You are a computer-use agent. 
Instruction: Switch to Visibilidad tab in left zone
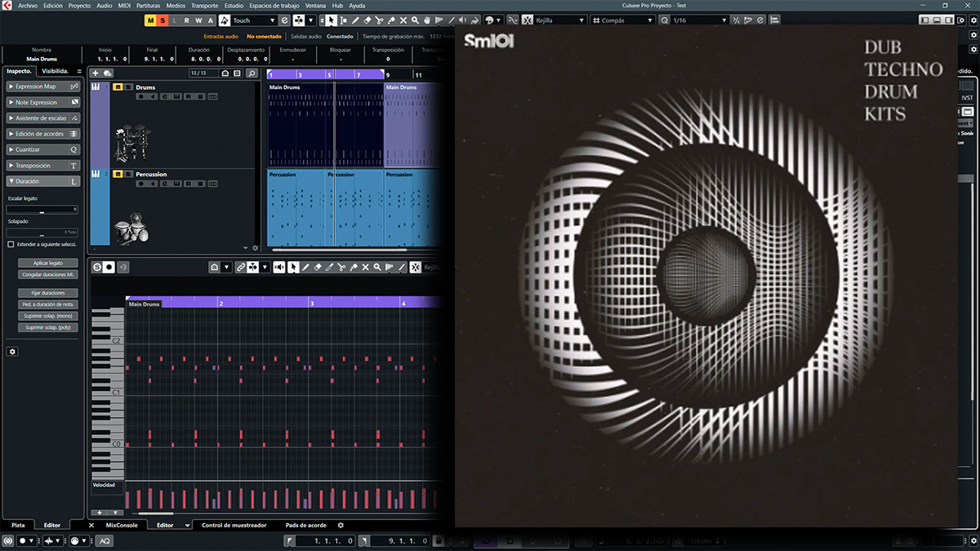(56, 71)
